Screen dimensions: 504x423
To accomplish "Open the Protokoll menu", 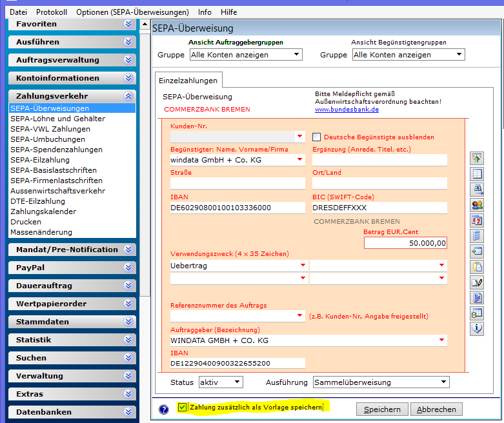I will (x=52, y=12).
